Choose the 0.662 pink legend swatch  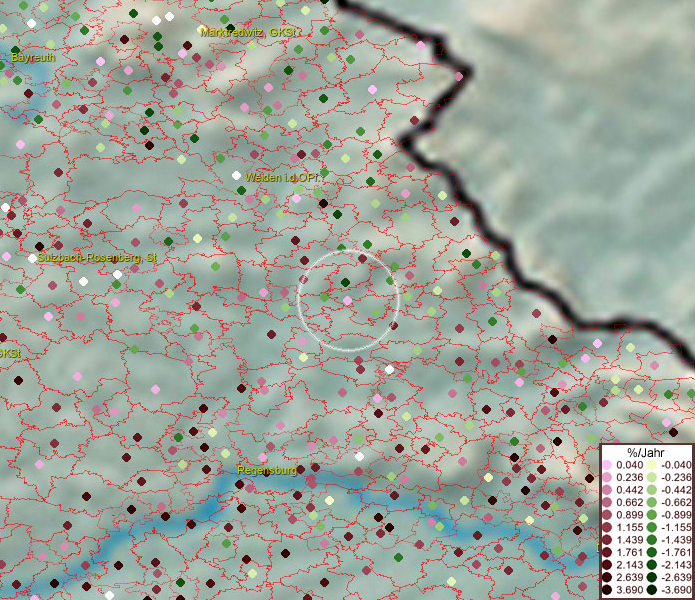(x=607, y=503)
